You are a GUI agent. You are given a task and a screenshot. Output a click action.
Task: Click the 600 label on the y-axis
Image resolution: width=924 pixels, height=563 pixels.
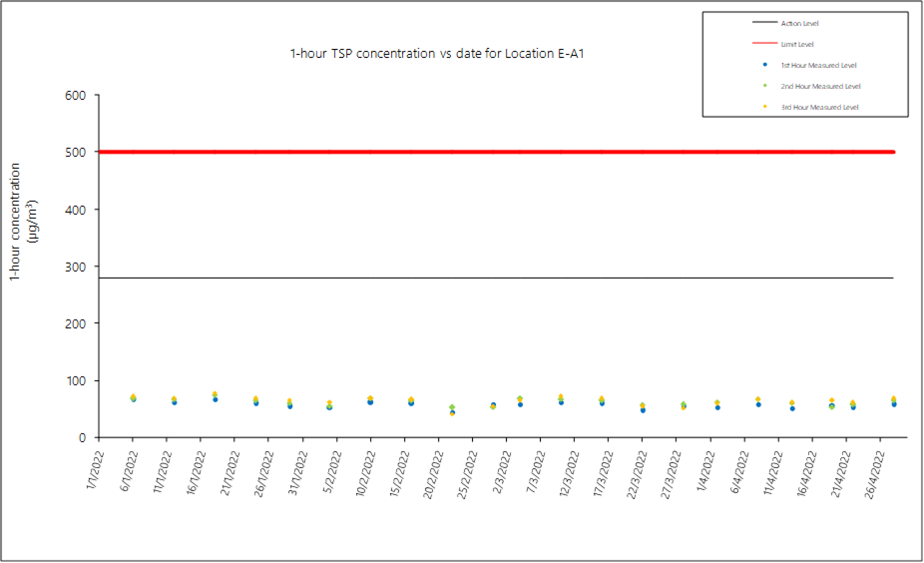click(76, 96)
